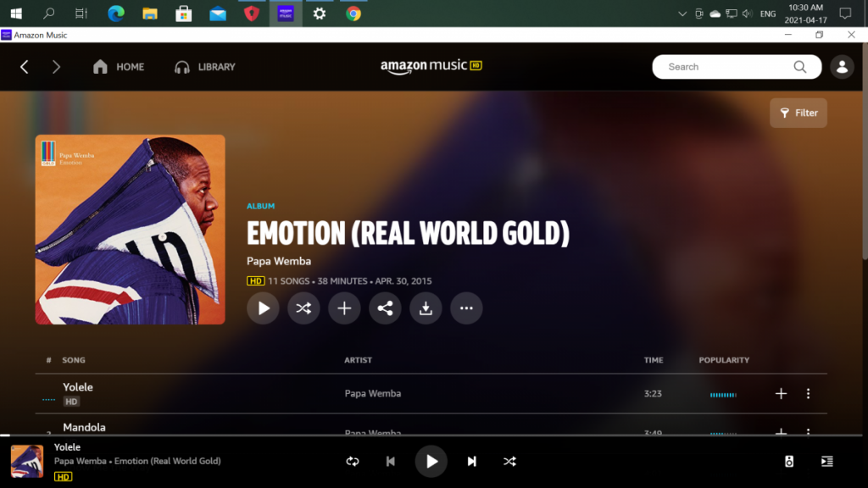This screenshot has width=868, height=488.
Task: Launch Google Chrome from the taskbar
Action: pyautogui.click(x=353, y=14)
